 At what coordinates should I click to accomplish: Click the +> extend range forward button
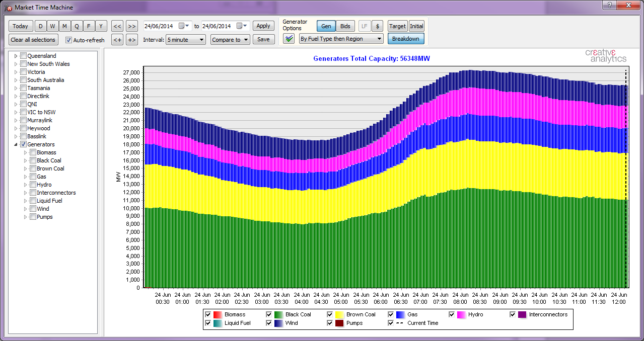coord(132,40)
